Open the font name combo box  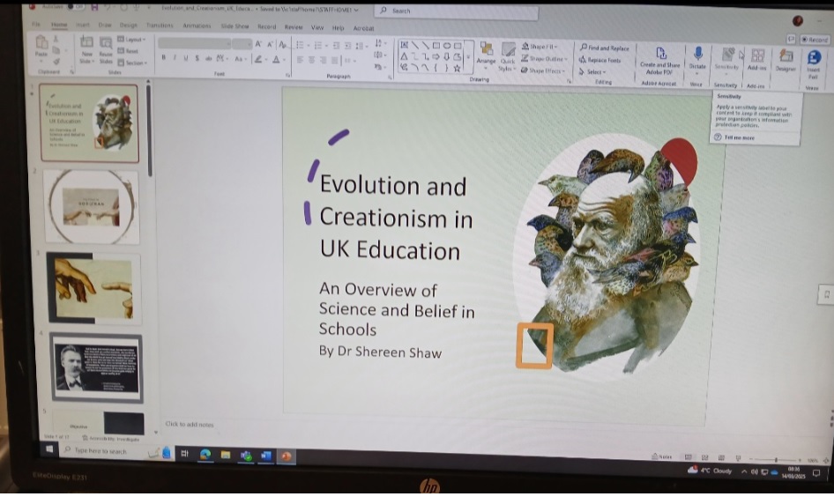[x=195, y=43]
